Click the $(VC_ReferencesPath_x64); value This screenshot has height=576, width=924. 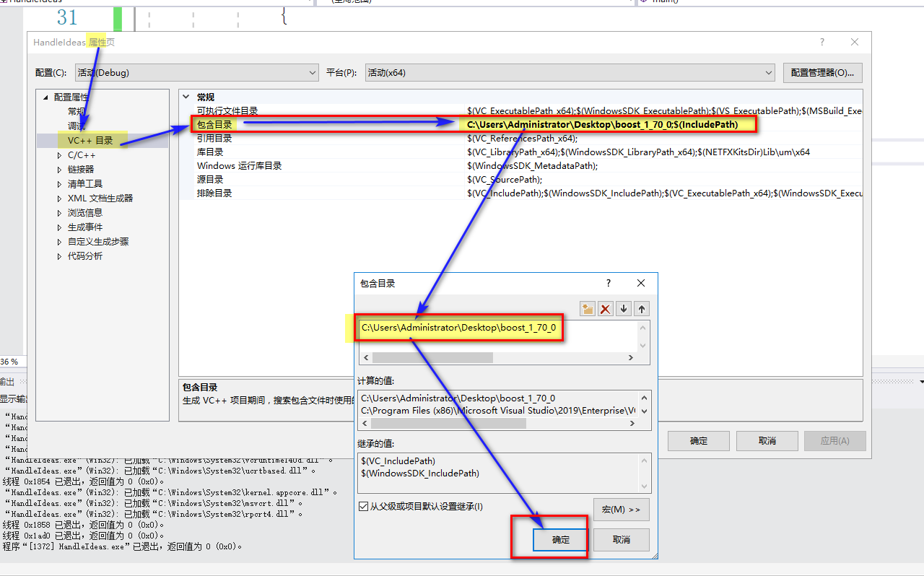(x=522, y=139)
